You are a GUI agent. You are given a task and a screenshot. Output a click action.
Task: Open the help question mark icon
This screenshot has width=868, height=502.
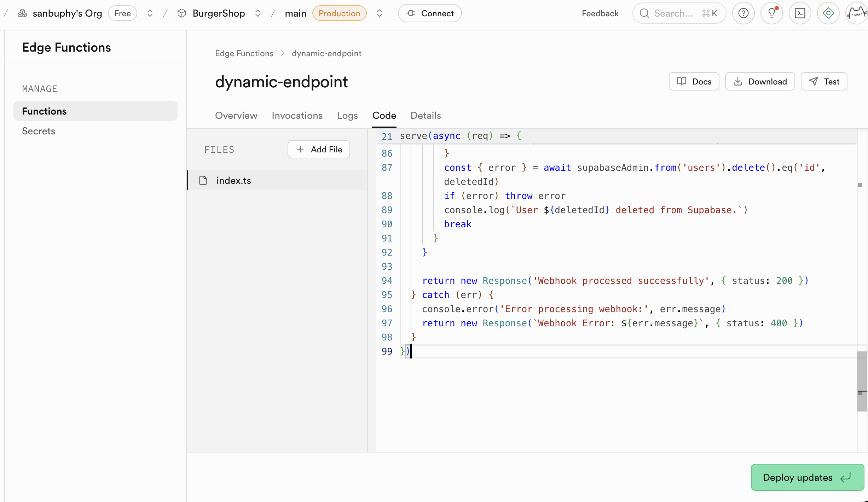(x=743, y=13)
